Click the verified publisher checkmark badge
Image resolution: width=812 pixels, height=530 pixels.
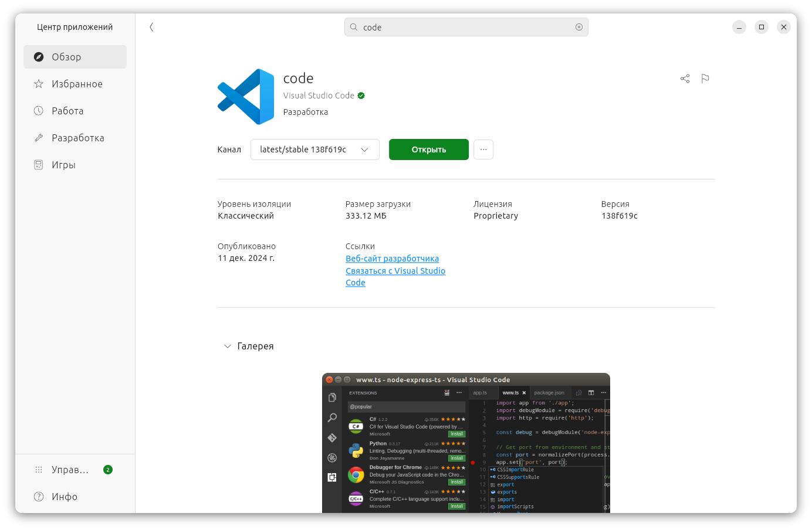361,96
